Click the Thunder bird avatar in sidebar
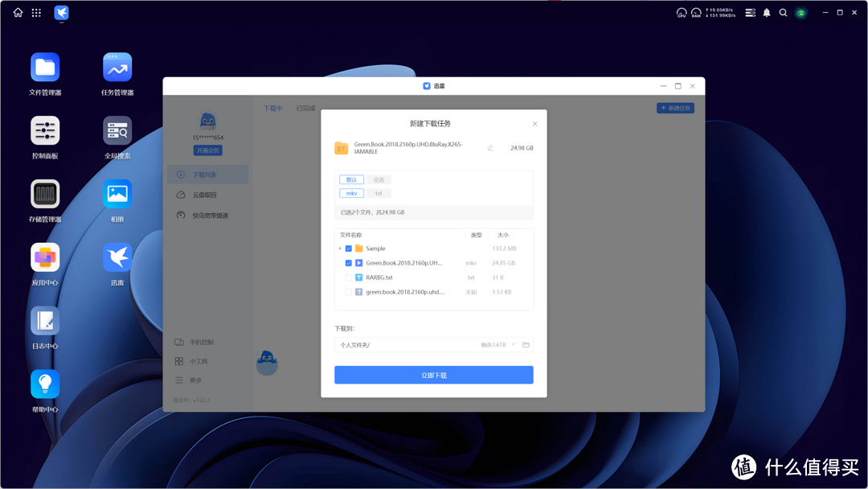The height and width of the screenshot is (489, 868). pyautogui.click(x=207, y=121)
